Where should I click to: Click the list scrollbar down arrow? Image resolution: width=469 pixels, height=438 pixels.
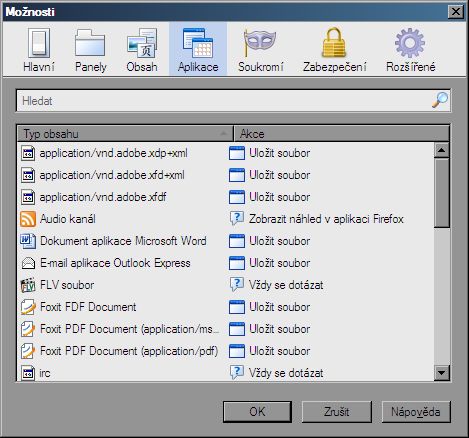(x=442, y=372)
